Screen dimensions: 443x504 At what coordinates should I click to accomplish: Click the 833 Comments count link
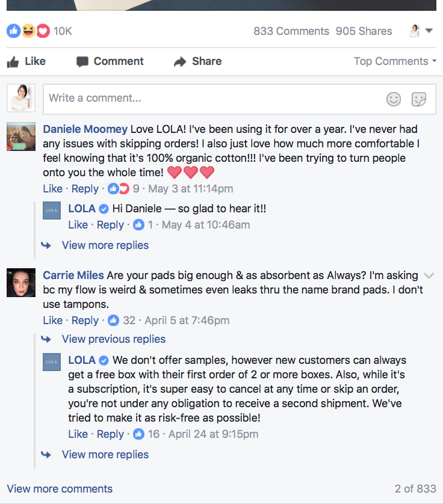click(x=291, y=31)
